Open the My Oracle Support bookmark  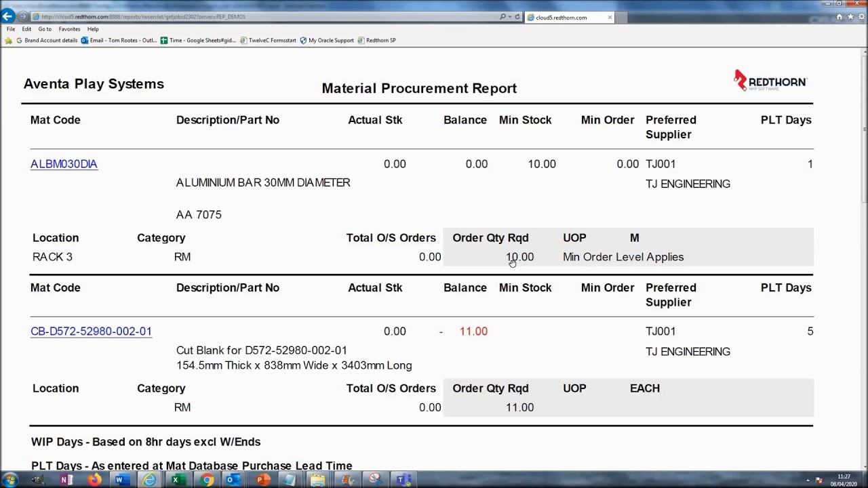click(327, 41)
